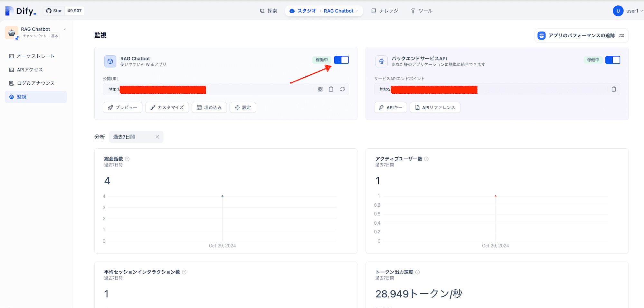Screen dimensions: 644x308
Task: Click help icon next to アクティブユーザー数
Action: [426, 159]
